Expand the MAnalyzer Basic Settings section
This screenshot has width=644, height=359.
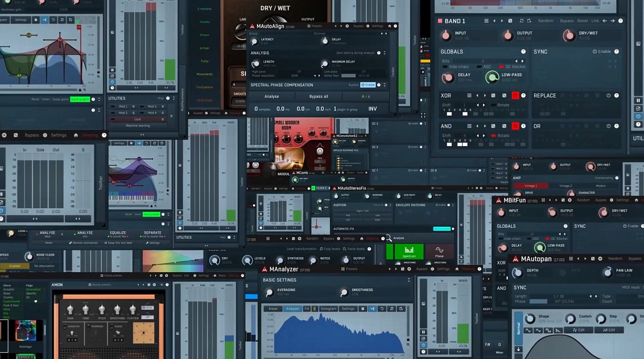pyautogui.click(x=409, y=280)
